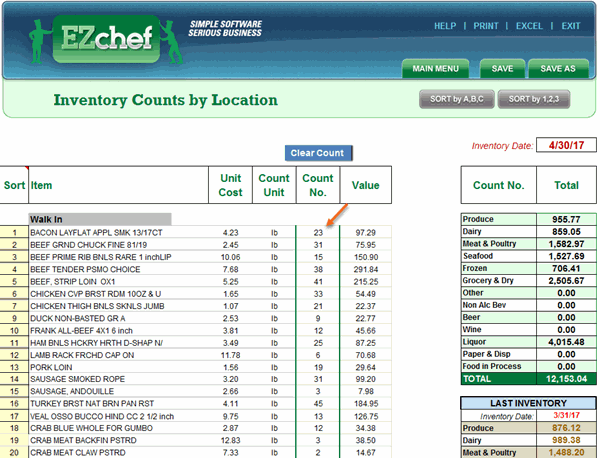This screenshot has width=600, height=458.
Task: Sort inventory by 1,2,3
Action: click(x=534, y=99)
